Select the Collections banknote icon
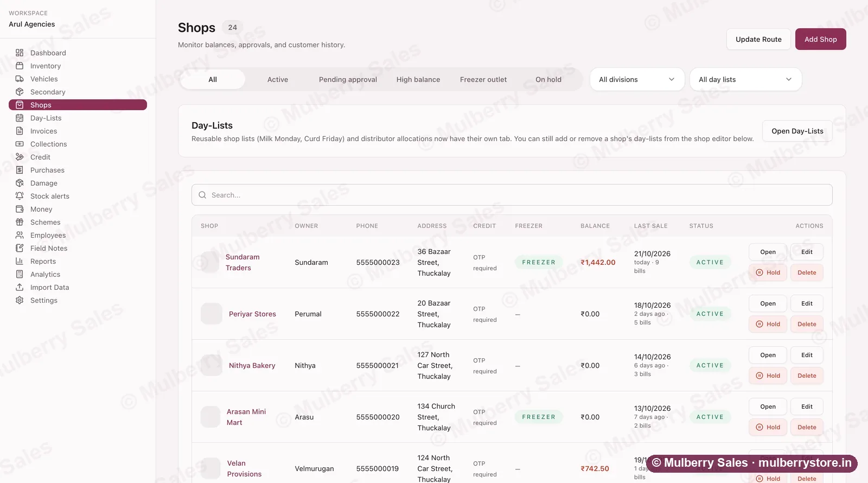The height and width of the screenshot is (483, 868). 20,144
